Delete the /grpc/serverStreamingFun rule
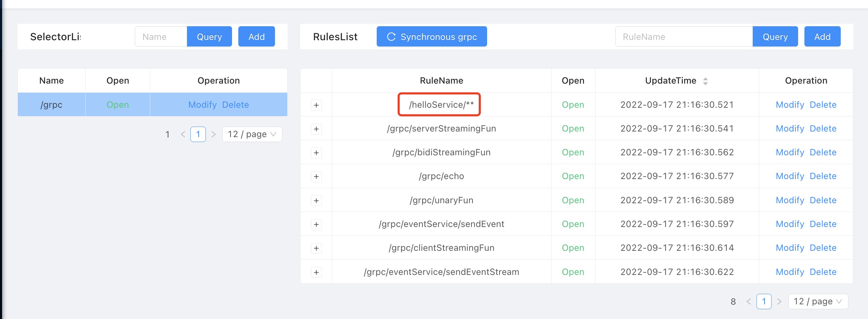This screenshot has height=319, width=868. pyautogui.click(x=823, y=128)
